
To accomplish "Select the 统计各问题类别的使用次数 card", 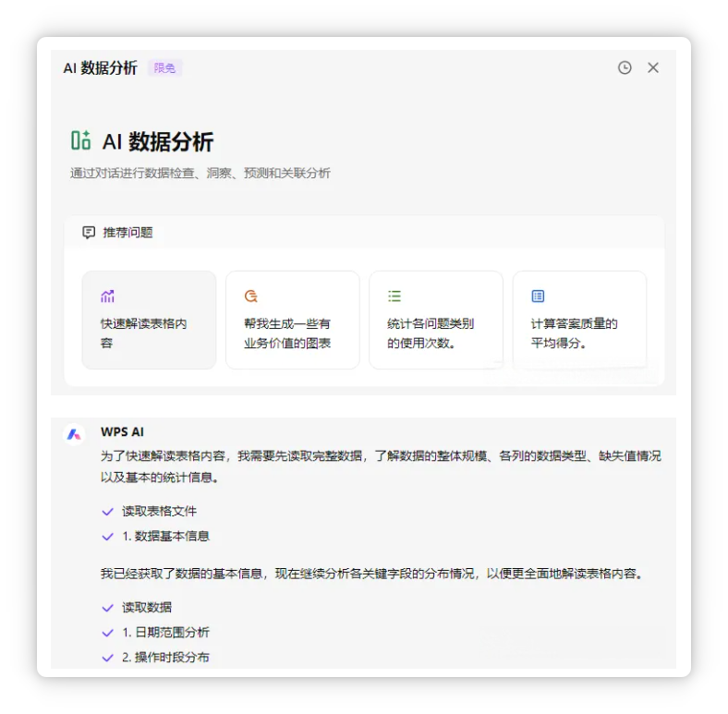I will (x=436, y=320).
